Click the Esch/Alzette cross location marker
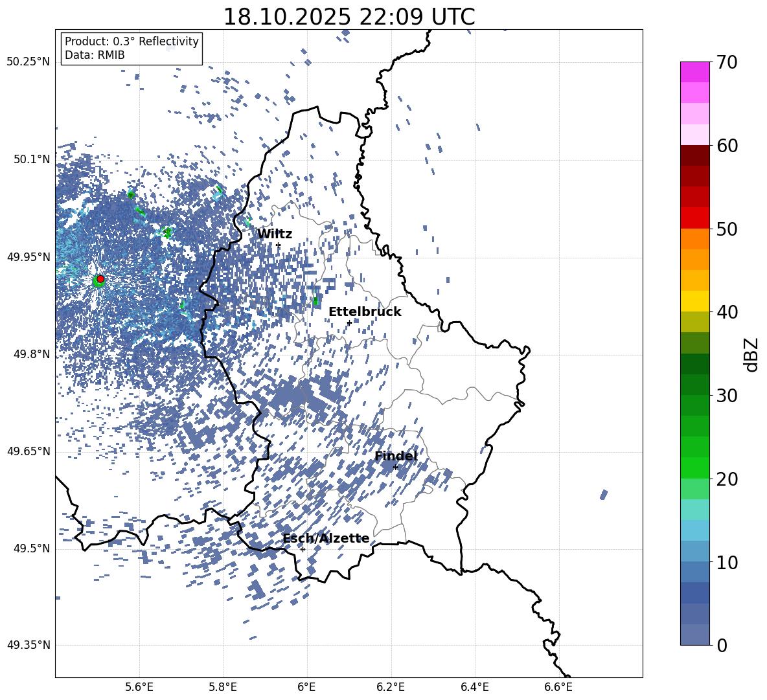This screenshot has width=767, height=700. pos(303,549)
